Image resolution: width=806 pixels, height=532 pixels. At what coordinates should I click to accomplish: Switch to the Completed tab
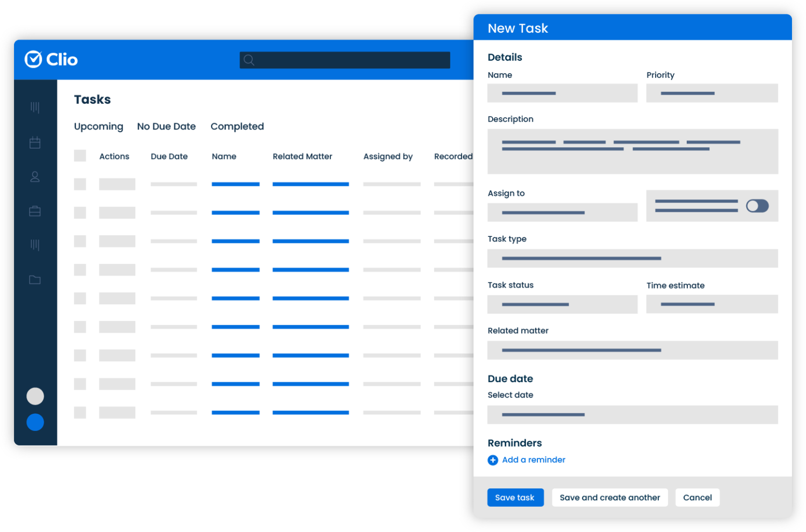(x=237, y=126)
